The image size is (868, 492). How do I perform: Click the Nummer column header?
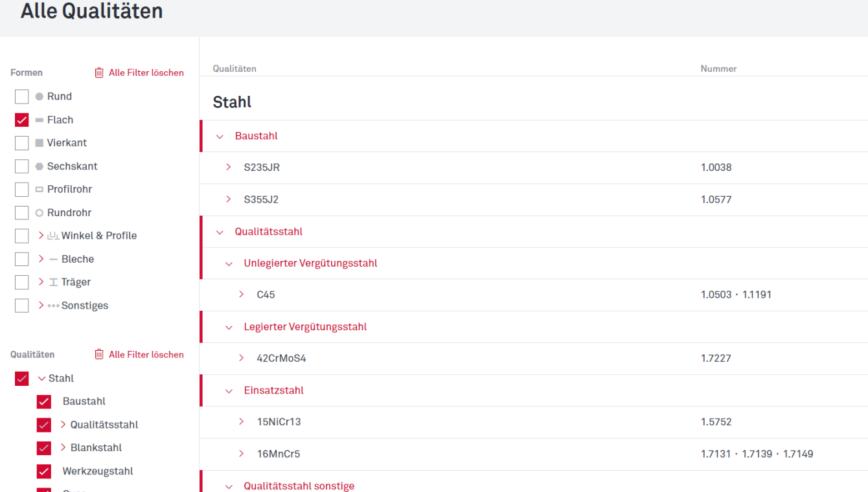point(718,69)
